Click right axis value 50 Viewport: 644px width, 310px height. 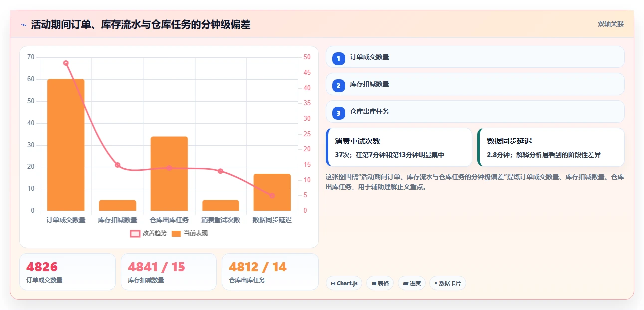(x=307, y=57)
